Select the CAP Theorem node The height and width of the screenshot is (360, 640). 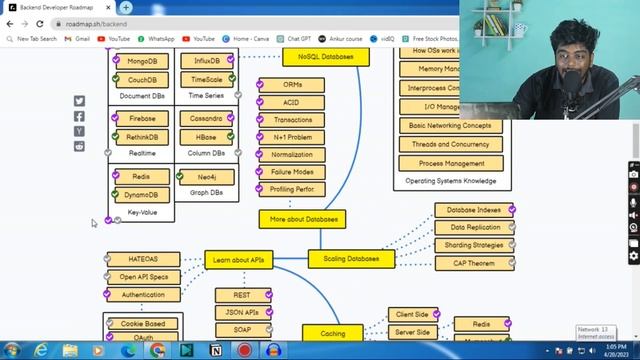click(474, 263)
